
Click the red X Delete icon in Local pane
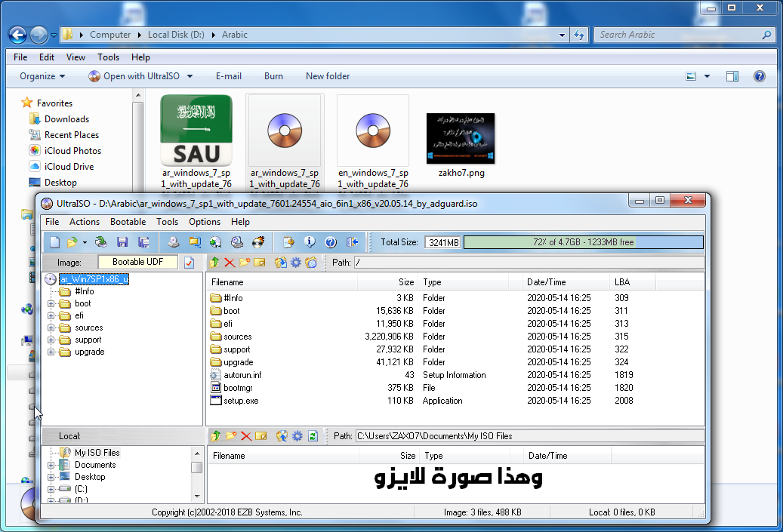pyautogui.click(x=246, y=436)
